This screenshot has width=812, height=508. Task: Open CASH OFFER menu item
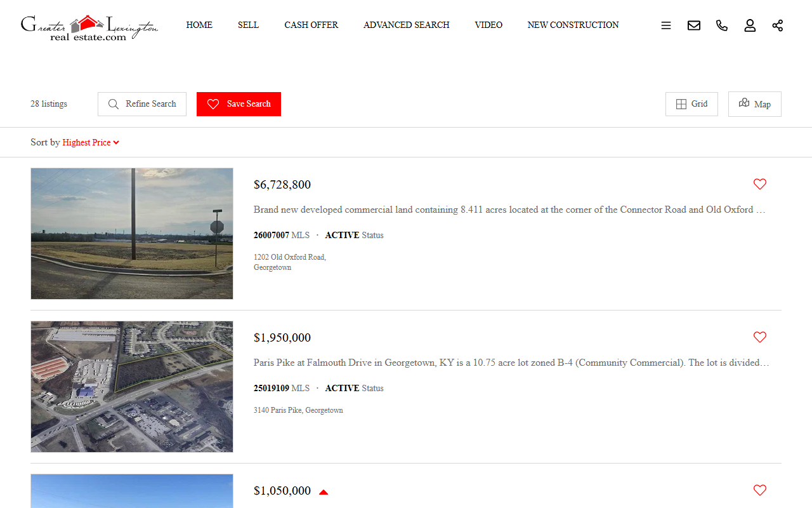[311, 25]
